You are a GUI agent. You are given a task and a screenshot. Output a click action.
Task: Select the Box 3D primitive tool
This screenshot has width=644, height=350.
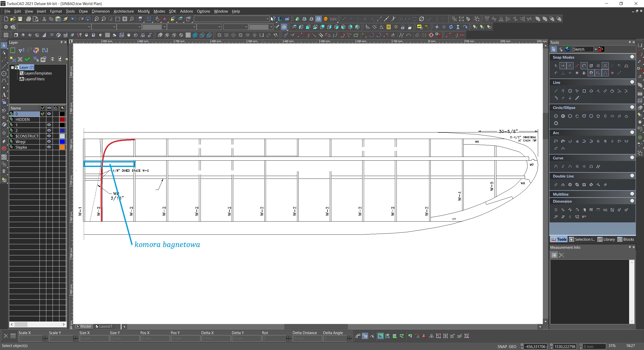click(16, 35)
